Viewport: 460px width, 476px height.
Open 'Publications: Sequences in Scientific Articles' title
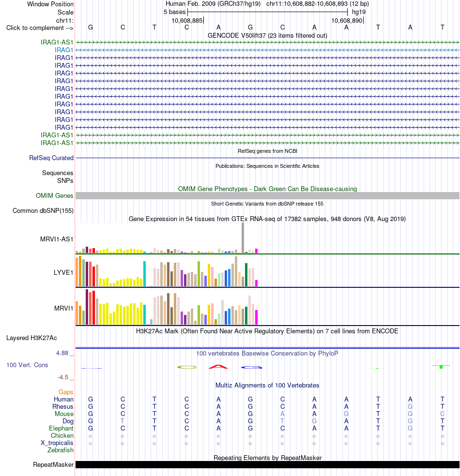[267, 166]
